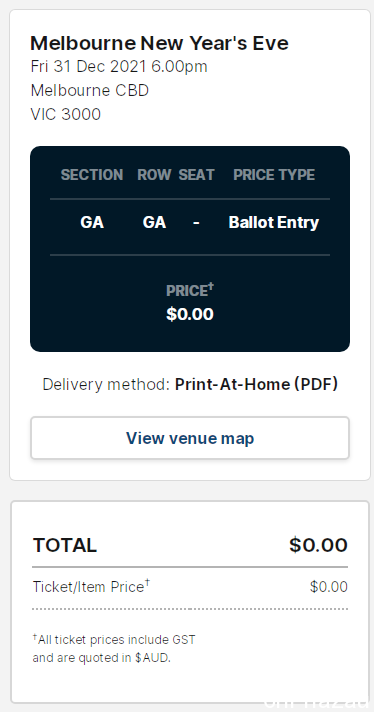Click the Ballot Entry price type value
Viewport: 374px width, 712px height.
274,222
